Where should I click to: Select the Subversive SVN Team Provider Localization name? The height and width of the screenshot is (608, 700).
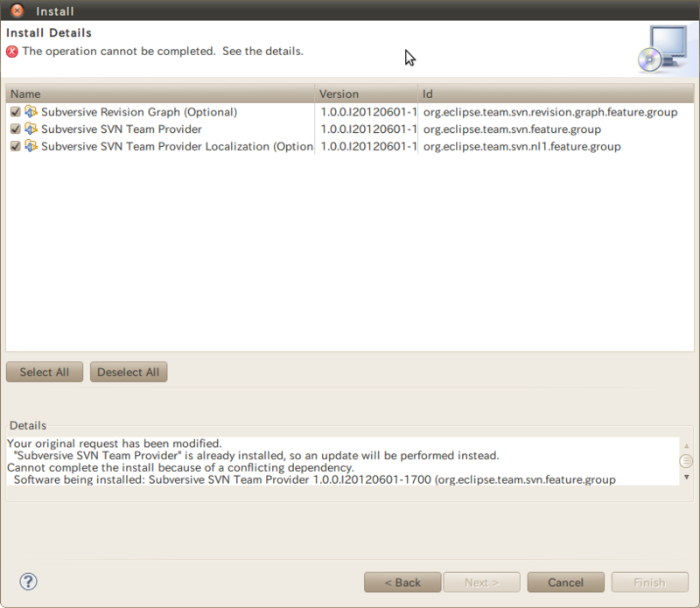tap(177, 146)
